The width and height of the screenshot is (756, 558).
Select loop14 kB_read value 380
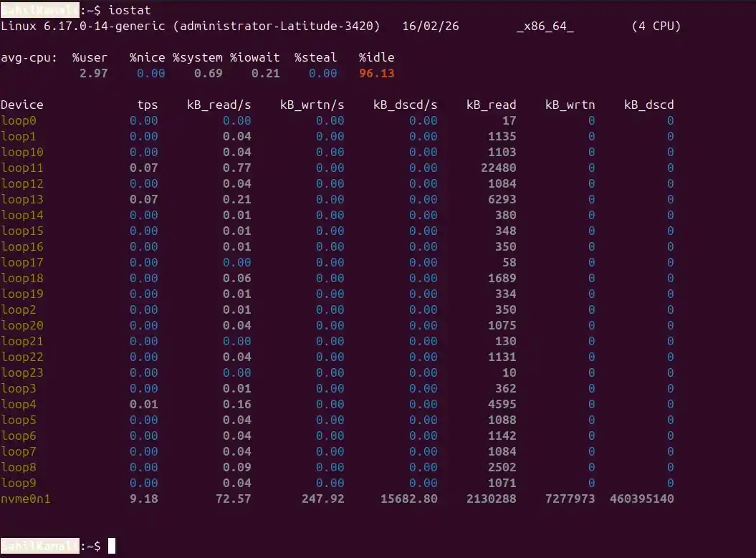pyautogui.click(x=506, y=215)
